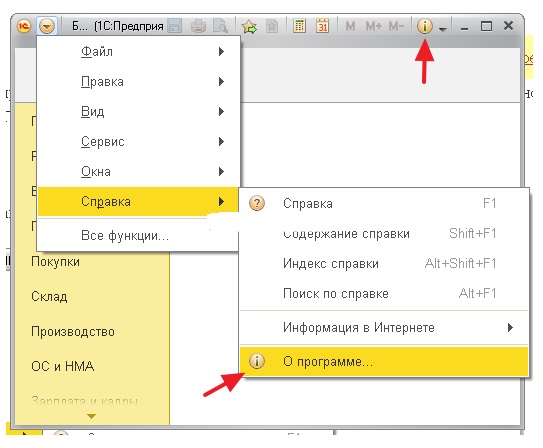Open the Окна menu item

(x=138, y=172)
